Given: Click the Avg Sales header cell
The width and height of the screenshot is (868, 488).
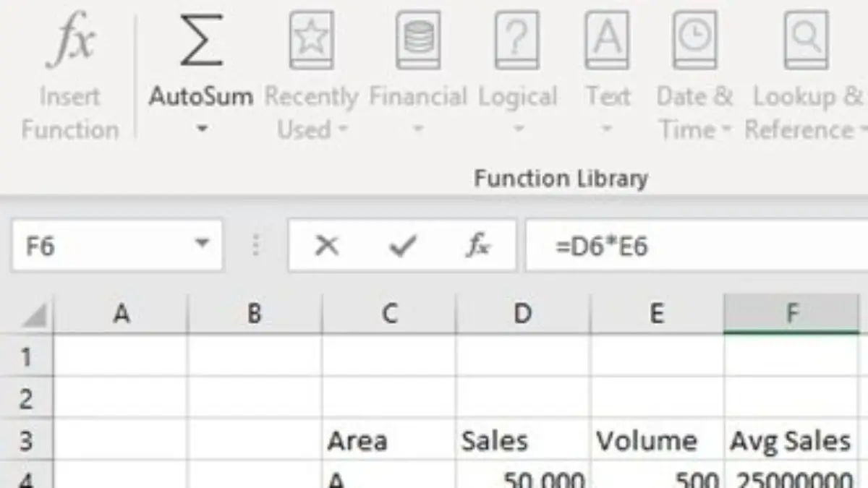Looking at the screenshot, I should (x=791, y=440).
